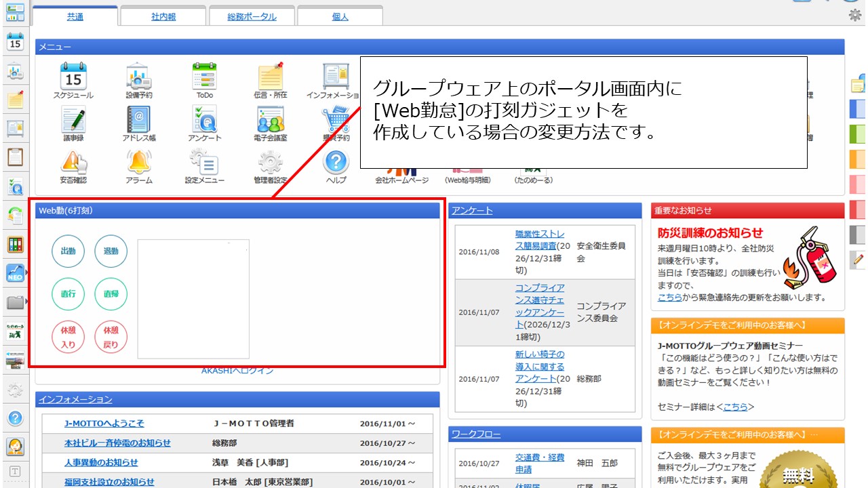Click the ヘルプ question mark icon
This screenshot has width=868, height=488.
[336, 163]
